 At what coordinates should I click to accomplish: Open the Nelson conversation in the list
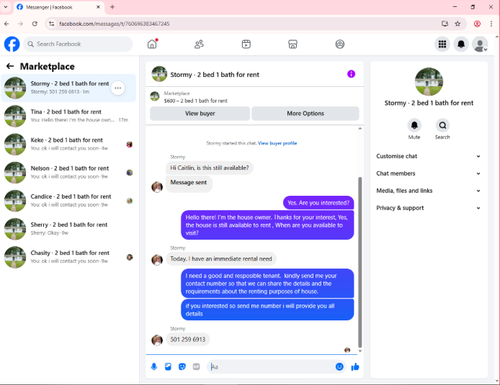pyautogui.click(x=68, y=172)
